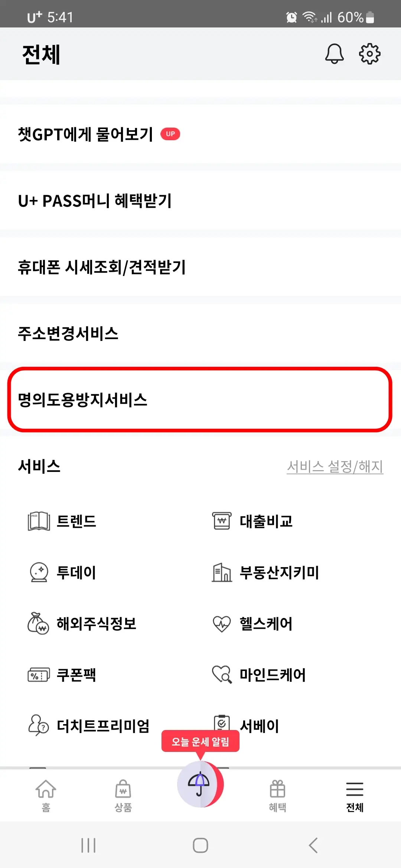401x868 pixels.
Task: Open the 혜택 tab
Action: (x=278, y=794)
